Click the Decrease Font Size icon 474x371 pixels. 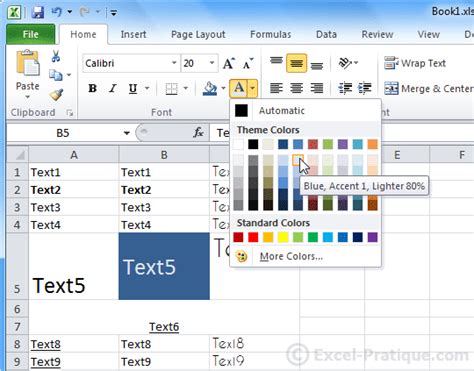coord(248,63)
